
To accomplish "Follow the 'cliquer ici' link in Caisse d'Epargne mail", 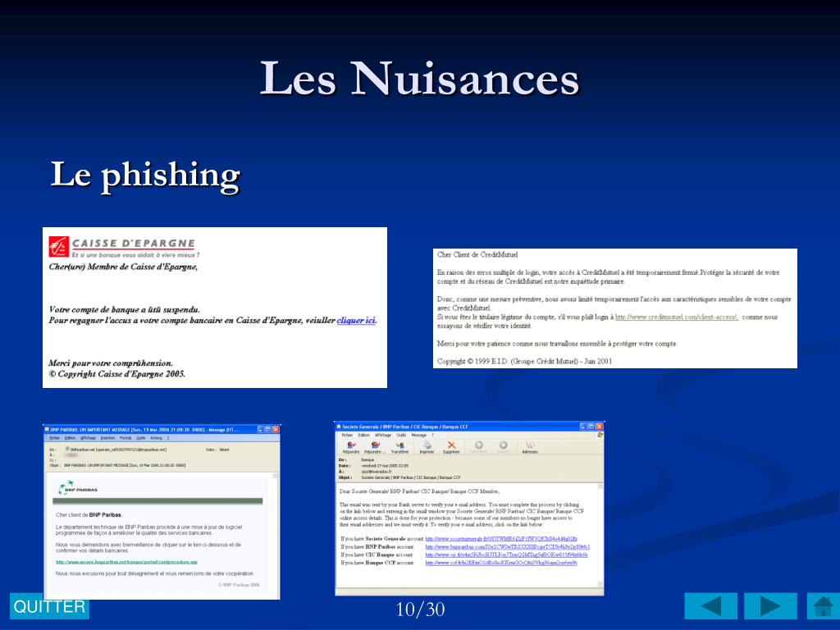I will tap(356, 321).
